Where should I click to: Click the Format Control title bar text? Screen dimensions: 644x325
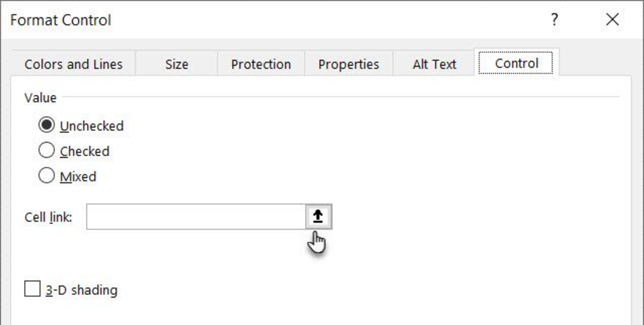(61, 19)
